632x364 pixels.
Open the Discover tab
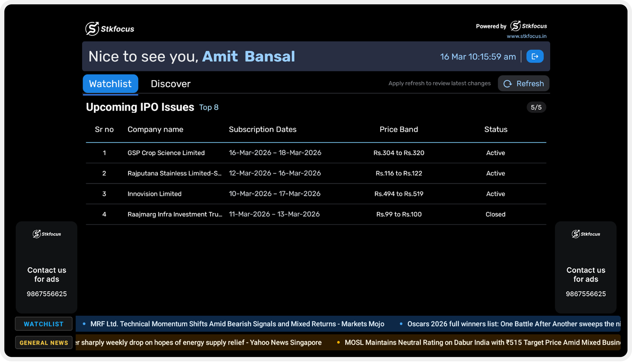coord(171,84)
